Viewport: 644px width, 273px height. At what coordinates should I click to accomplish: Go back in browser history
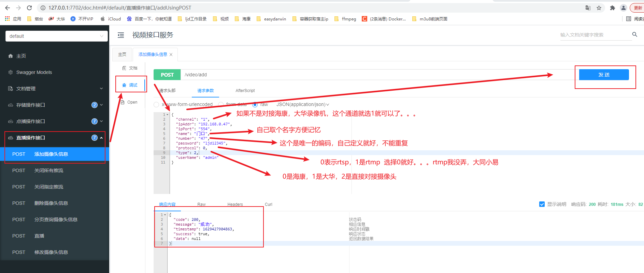tap(8, 8)
